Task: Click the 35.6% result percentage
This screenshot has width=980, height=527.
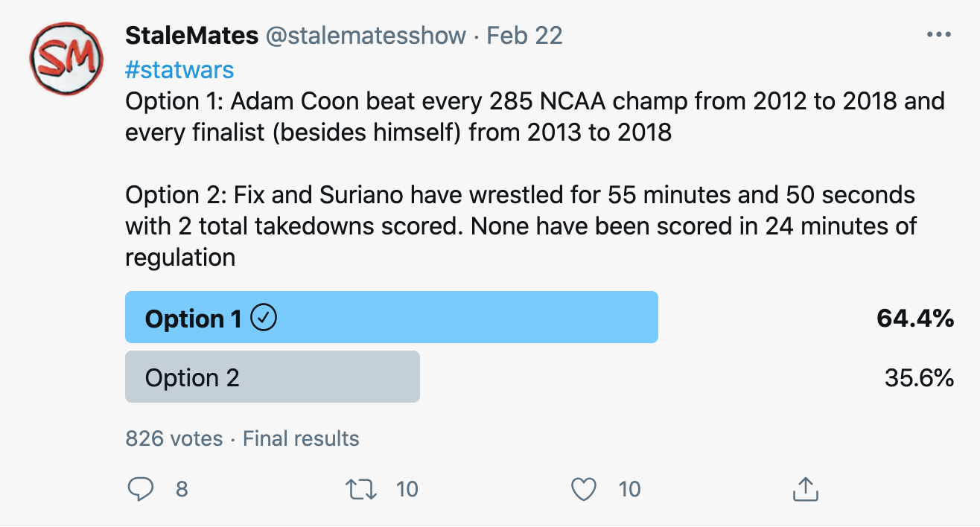Action: point(919,378)
